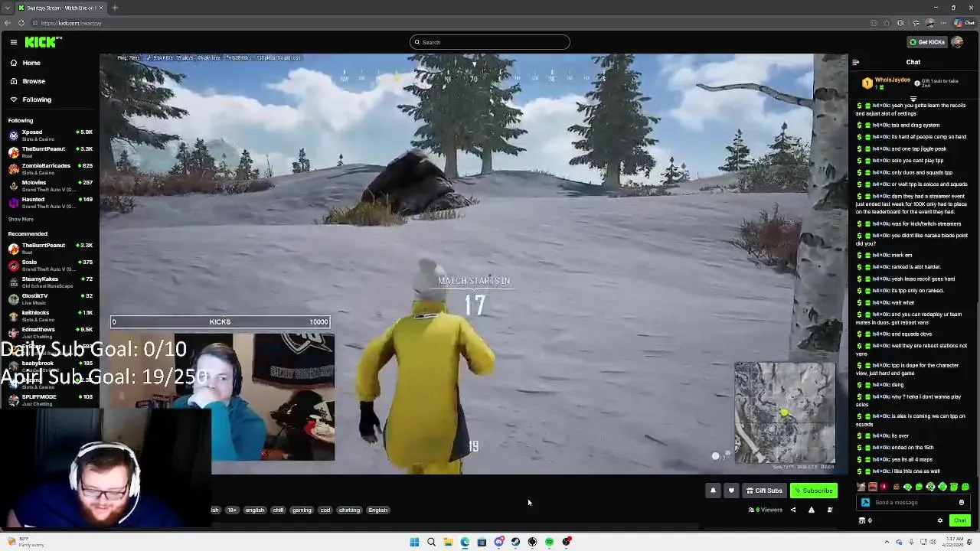Image resolution: width=980 pixels, height=551 pixels.
Task: Click browser back button
Action: coord(8,23)
